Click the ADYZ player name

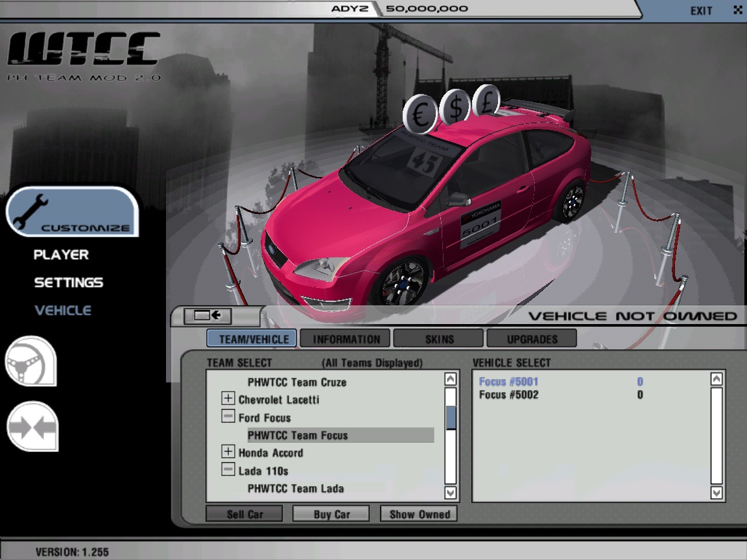350,8
